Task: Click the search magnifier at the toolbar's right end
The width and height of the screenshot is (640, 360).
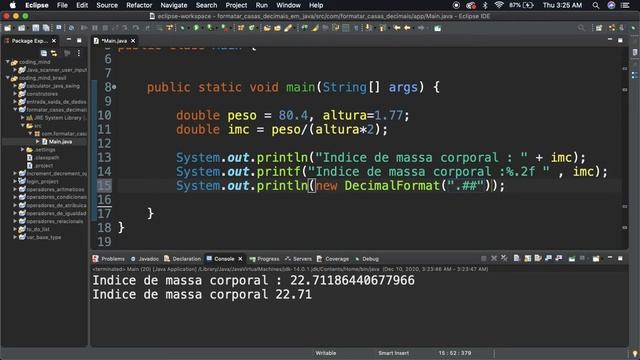Action: pos(581,28)
